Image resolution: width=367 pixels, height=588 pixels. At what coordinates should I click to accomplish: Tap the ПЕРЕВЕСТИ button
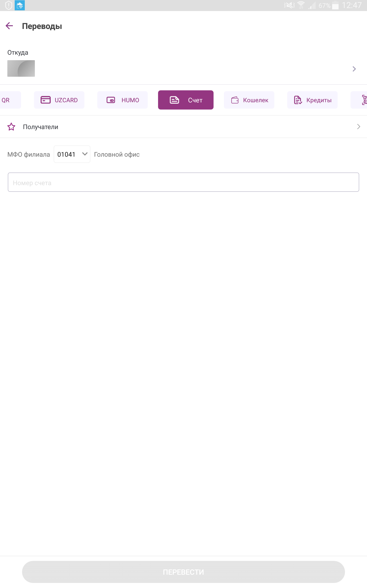[183, 572]
